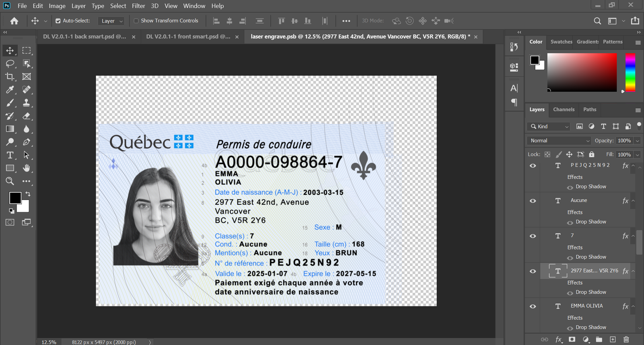Toggle the layer filtering switch on or off
The image size is (644, 345).
click(639, 126)
